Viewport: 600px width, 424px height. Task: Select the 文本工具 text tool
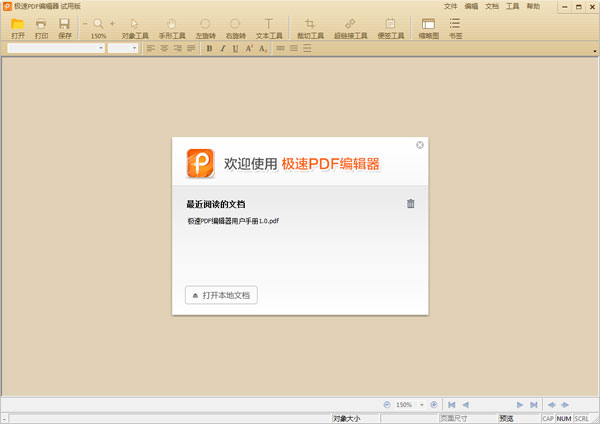(269, 29)
